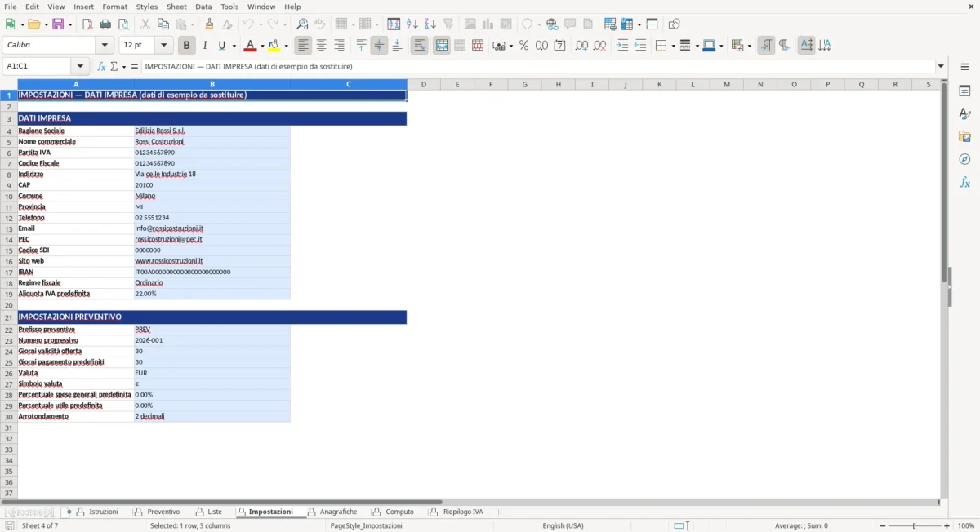This screenshot has height=532, width=980.
Task: Click the Print icon
Action: pyautogui.click(x=105, y=24)
